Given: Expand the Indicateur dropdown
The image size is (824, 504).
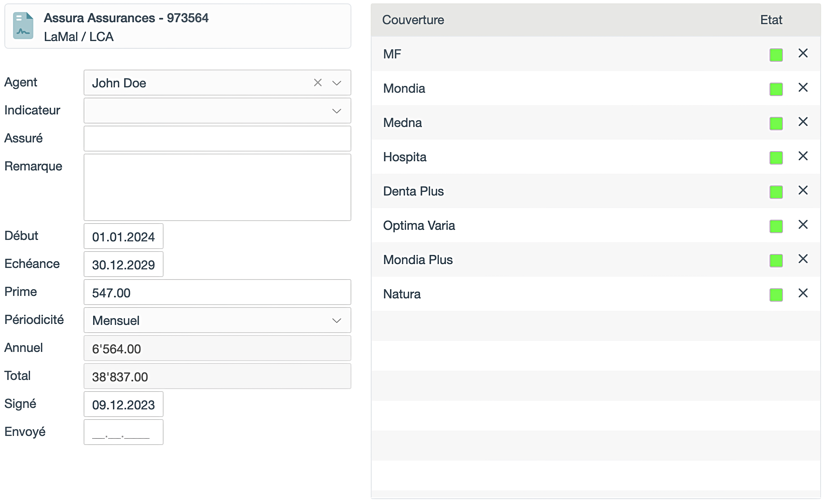Looking at the screenshot, I should 337,111.
